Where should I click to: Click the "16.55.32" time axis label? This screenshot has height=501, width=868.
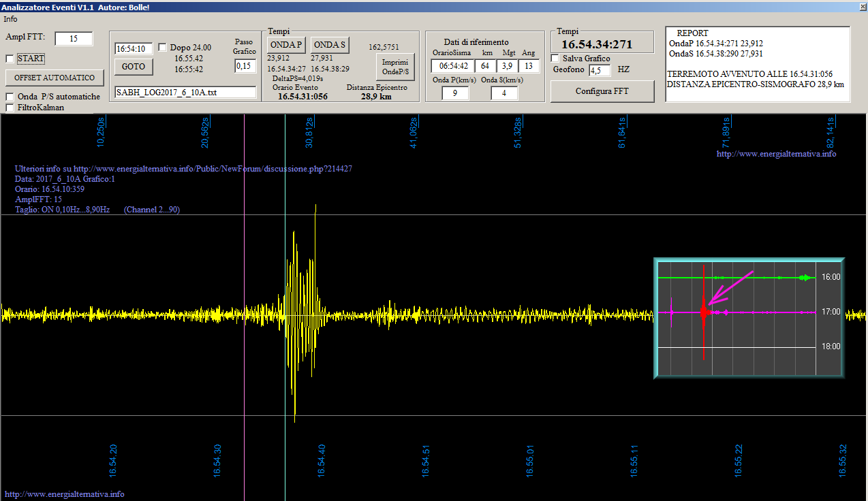843,460
